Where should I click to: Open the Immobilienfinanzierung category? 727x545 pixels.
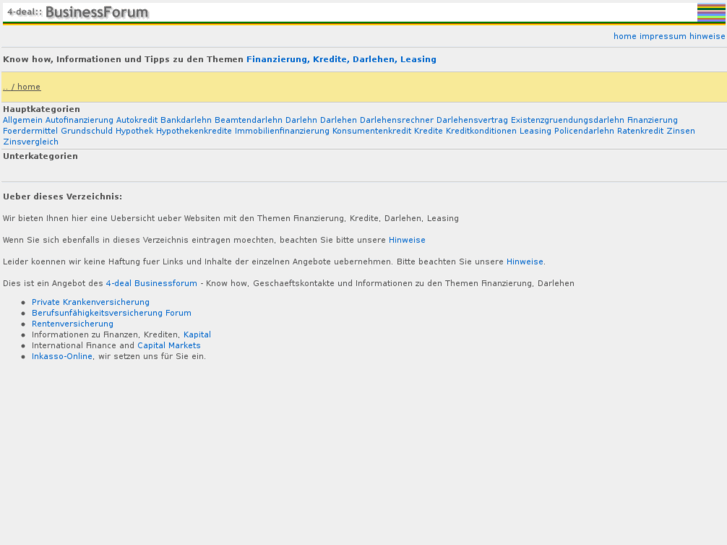(x=282, y=131)
